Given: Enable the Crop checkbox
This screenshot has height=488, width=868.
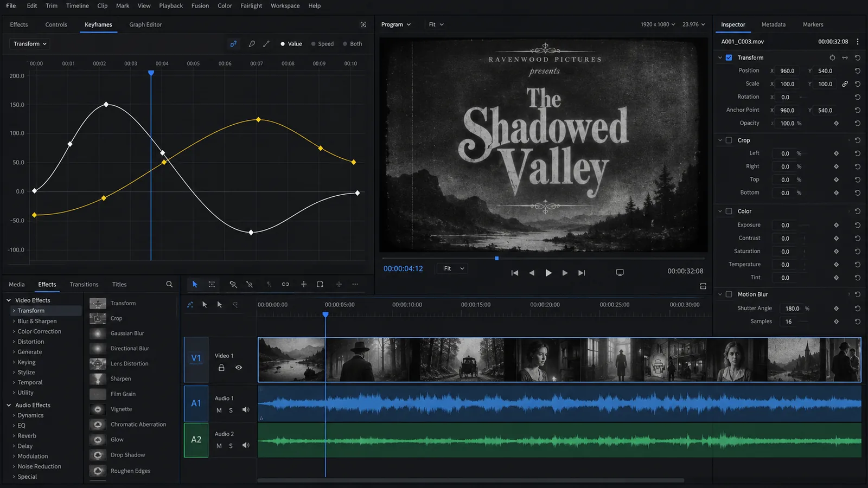Looking at the screenshot, I should pos(729,140).
